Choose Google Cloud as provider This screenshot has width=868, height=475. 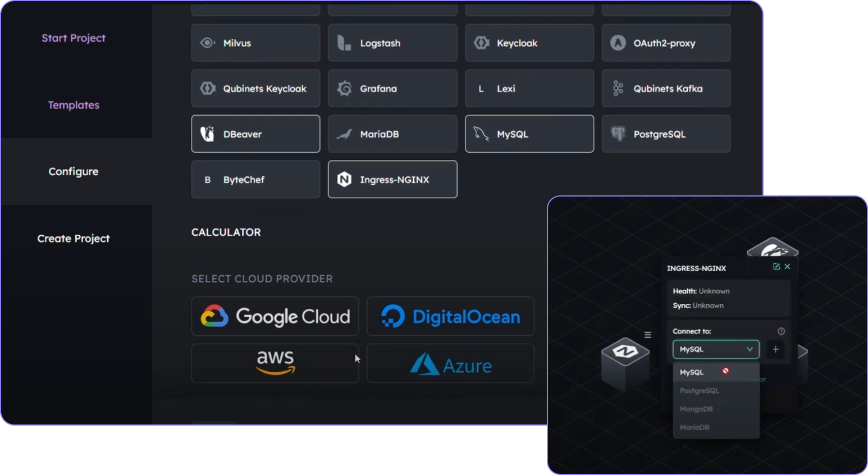(x=275, y=316)
